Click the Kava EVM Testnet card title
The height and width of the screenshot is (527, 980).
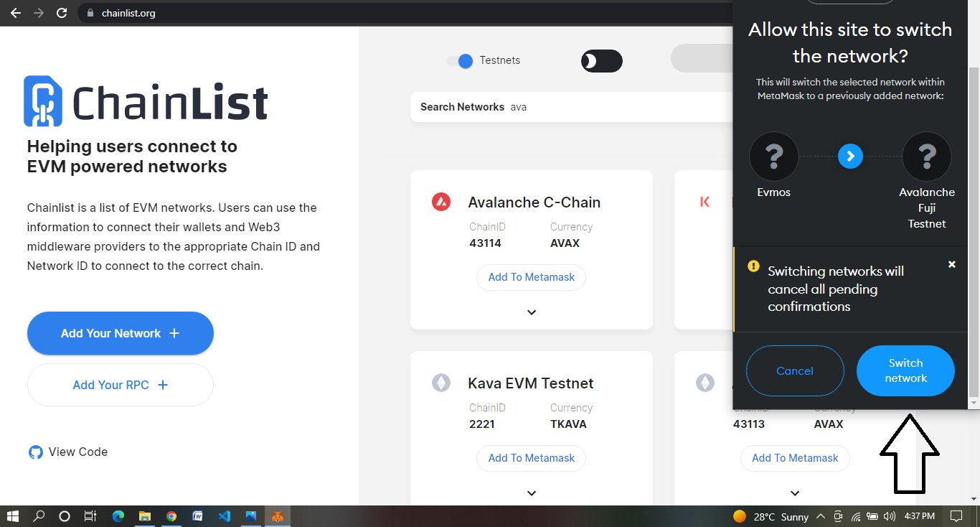pos(531,383)
